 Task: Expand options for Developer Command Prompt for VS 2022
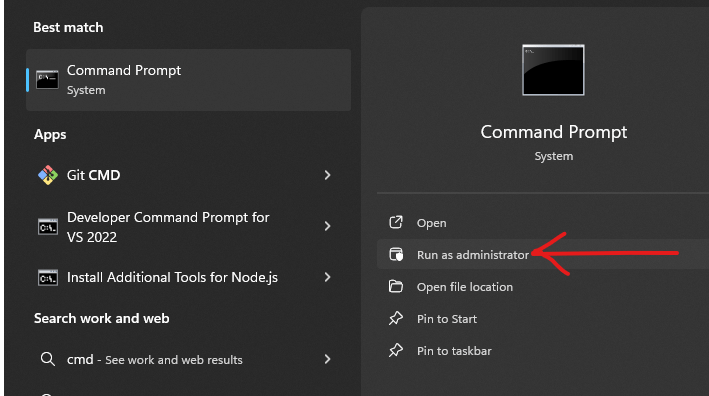[x=327, y=226]
